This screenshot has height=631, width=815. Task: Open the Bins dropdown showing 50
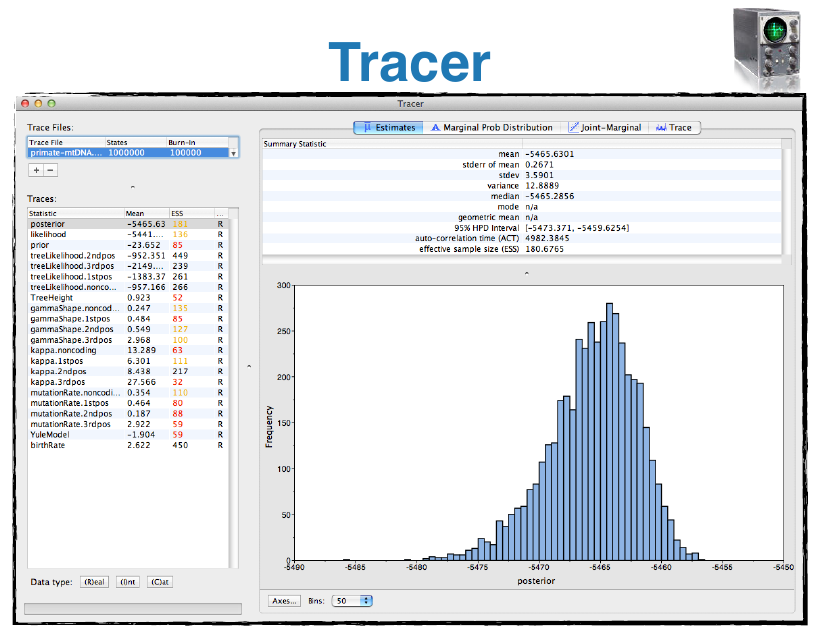(351, 600)
